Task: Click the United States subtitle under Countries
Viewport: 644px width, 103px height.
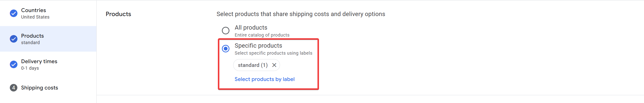Action: [x=35, y=17]
